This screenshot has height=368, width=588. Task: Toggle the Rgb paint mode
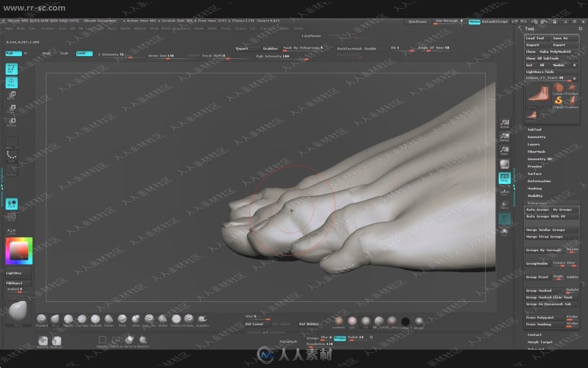[13, 53]
